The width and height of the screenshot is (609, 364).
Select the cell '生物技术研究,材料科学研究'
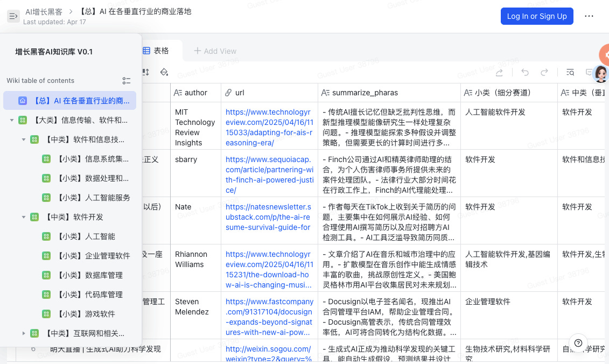click(509, 351)
